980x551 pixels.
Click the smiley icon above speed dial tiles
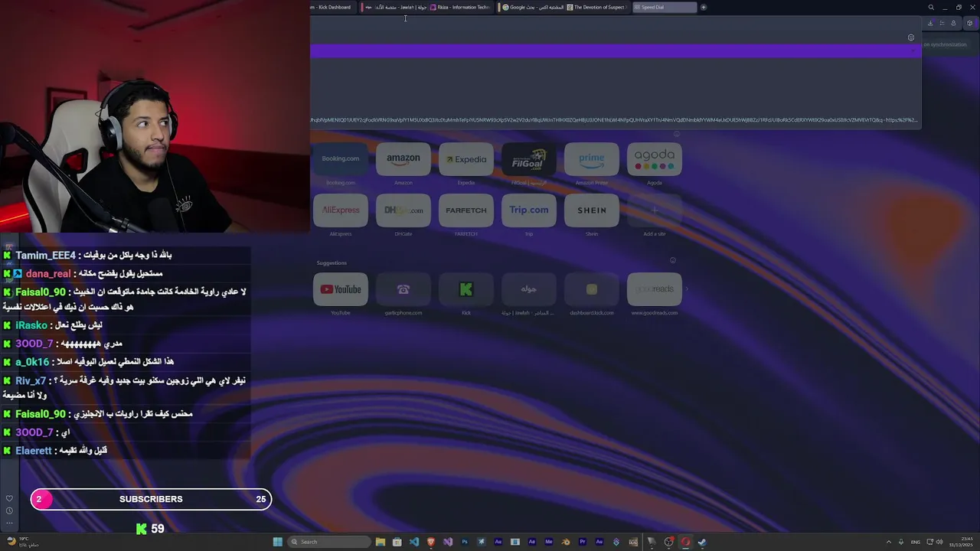[x=676, y=134]
